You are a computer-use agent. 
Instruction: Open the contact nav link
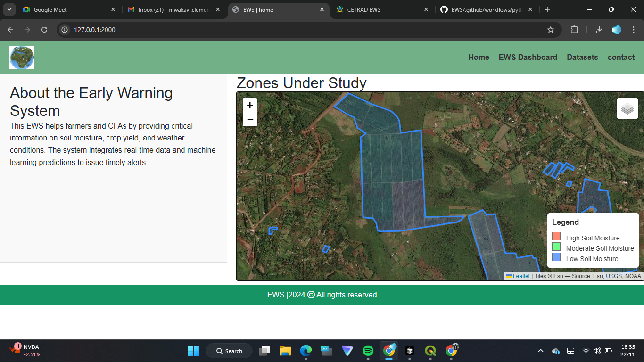point(621,57)
